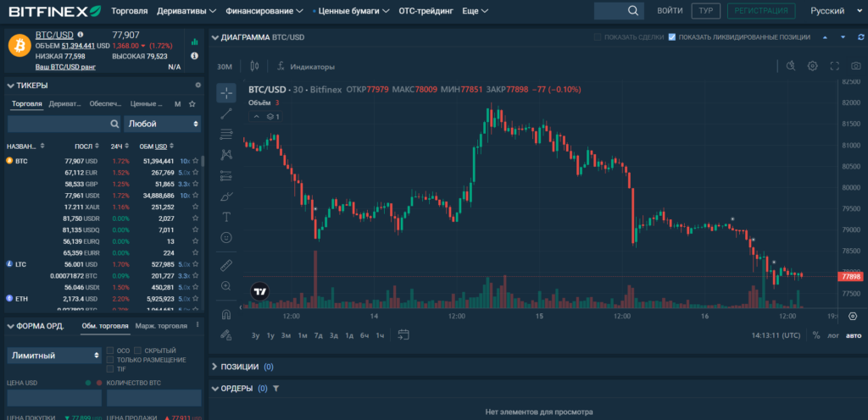Select Обм. торговля tab

coord(105,326)
